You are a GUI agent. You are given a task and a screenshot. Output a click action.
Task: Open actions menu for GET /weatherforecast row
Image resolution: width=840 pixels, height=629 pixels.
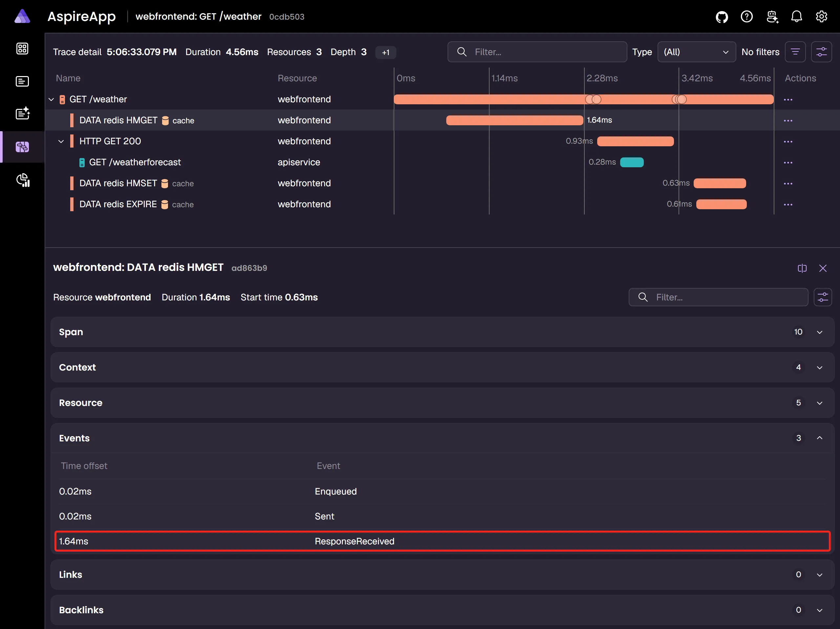(788, 162)
